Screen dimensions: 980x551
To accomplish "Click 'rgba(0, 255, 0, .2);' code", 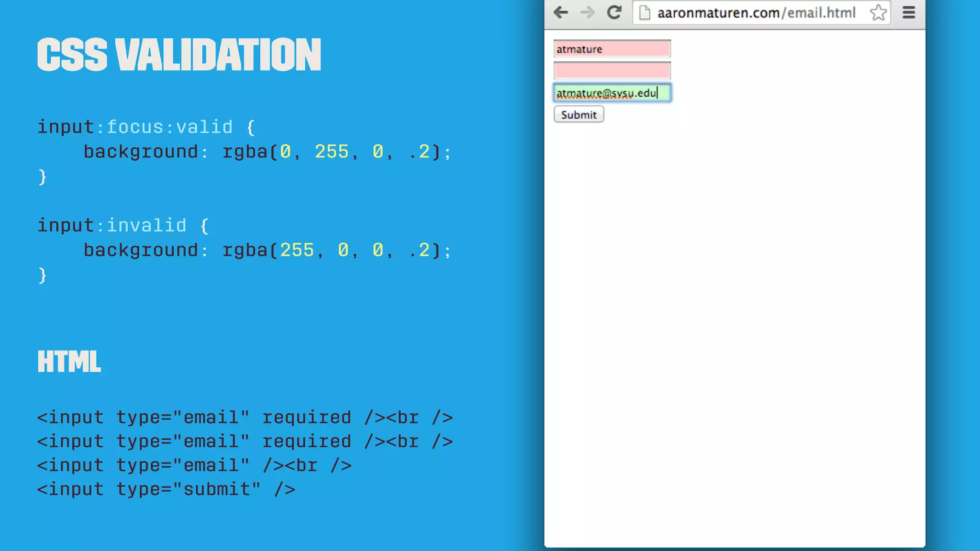I will (x=336, y=152).
